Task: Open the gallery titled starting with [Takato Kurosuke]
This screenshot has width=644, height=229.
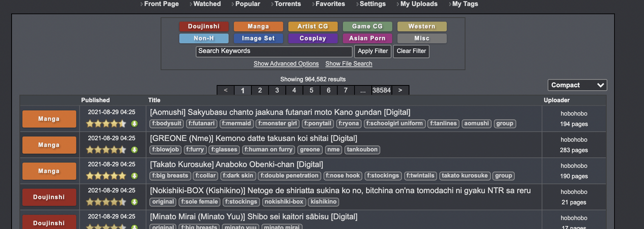Action: pos(236,165)
